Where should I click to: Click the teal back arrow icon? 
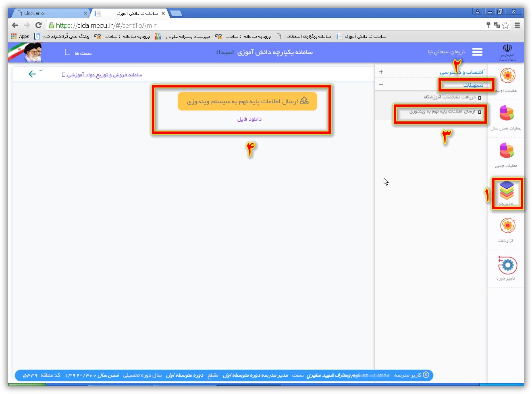pyautogui.click(x=32, y=74)
